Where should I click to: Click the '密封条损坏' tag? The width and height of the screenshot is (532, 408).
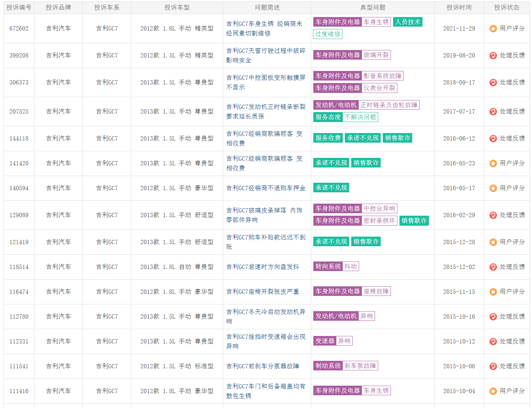point(380,221)
